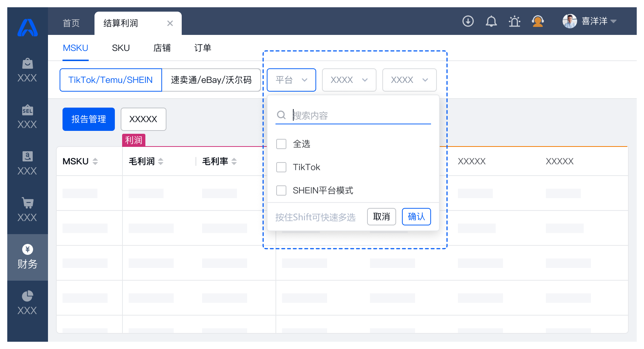Click the user avatar photo

click(570, 21)
